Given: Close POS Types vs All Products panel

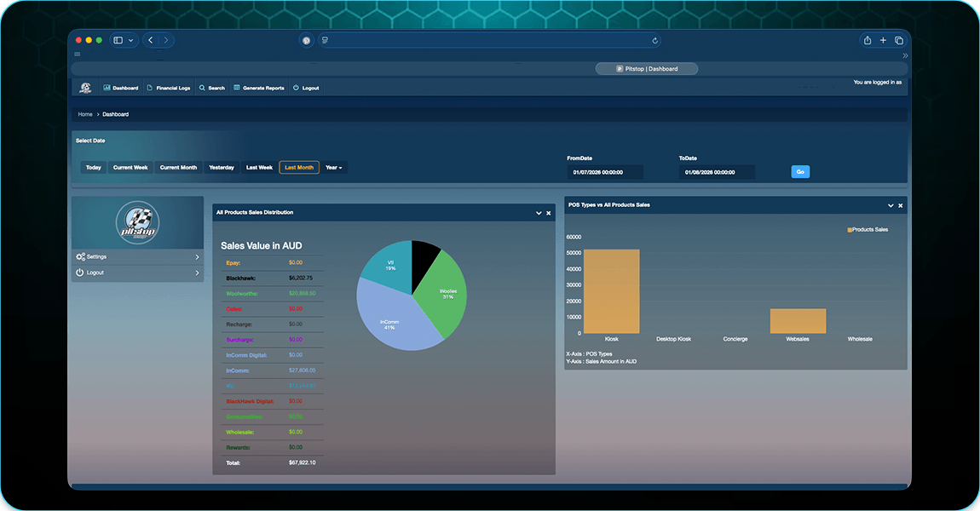Looking at the screenshot, I should (x=901, y=205).
